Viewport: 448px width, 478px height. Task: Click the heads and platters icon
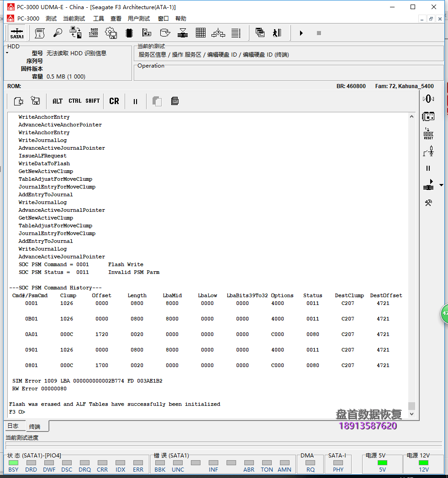pyautogui.click(x=182, y=33)
